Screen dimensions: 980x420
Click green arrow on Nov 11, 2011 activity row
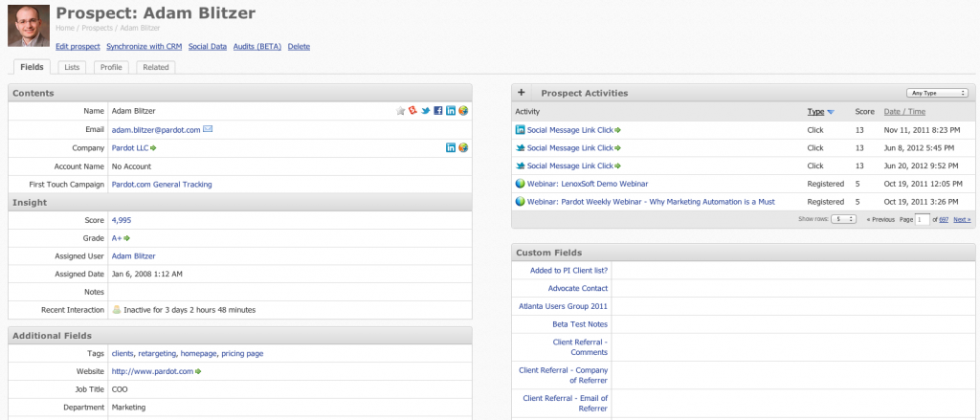[x=617, y=131]
